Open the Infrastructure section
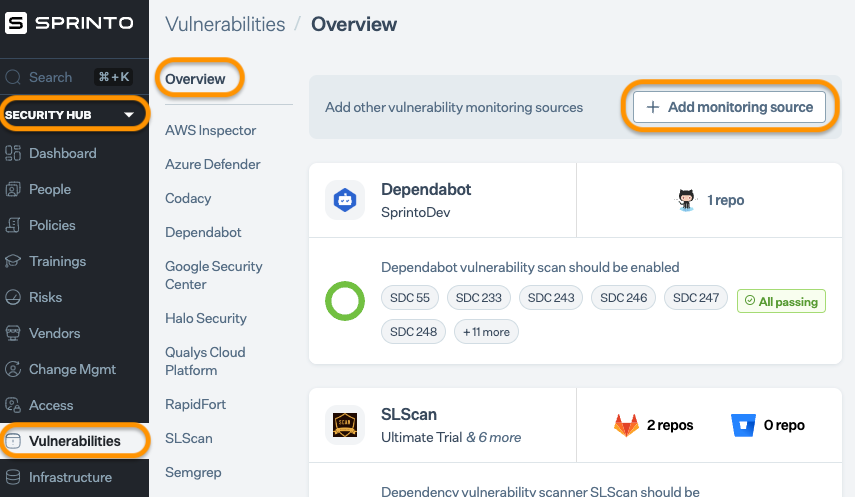 click(70, 477)
